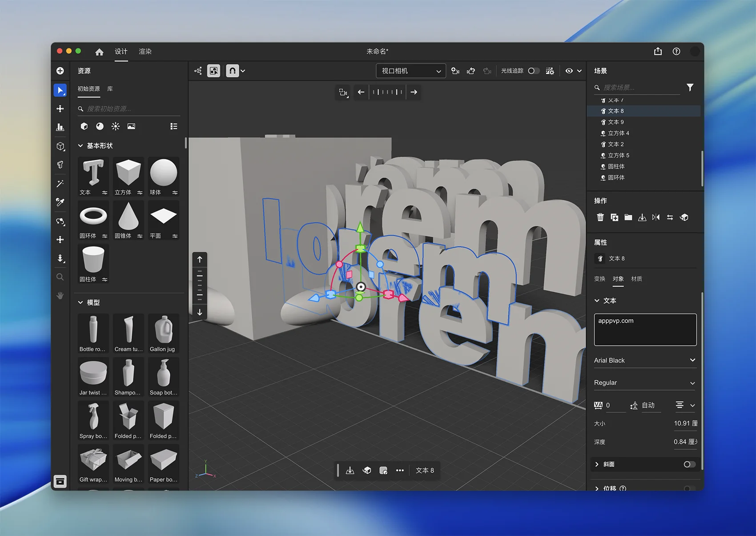Click the filter icon in 场景 panel
Screen dimensions: 756x536
(x=690, y=88)
